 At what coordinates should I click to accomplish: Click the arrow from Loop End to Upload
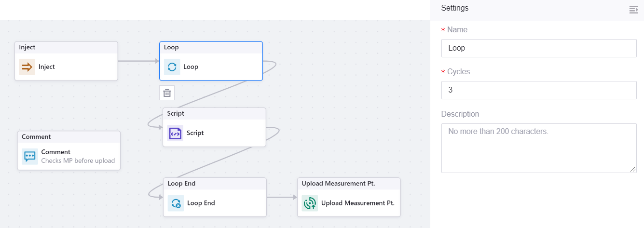[x=281, y=197]
